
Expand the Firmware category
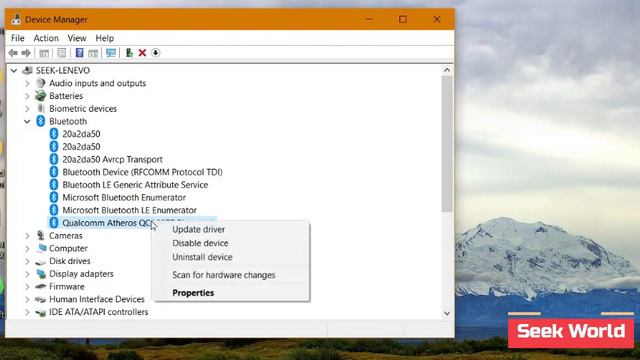point(27,287)
